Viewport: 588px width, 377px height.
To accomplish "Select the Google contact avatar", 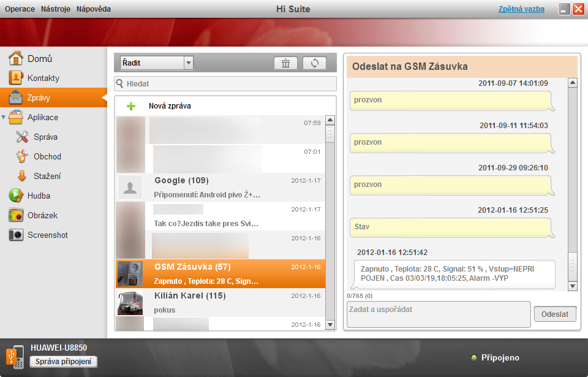I will 130,187.
